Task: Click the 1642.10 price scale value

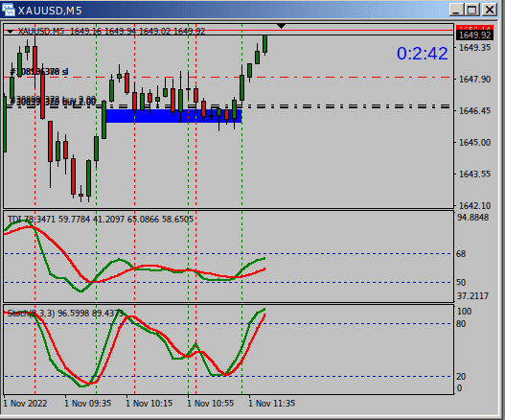Action: click(474, 205)
